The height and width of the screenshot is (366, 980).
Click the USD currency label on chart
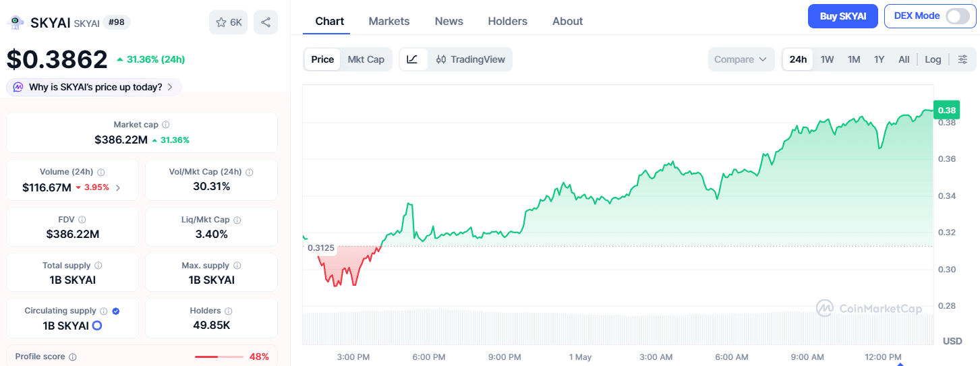[952, 341]
